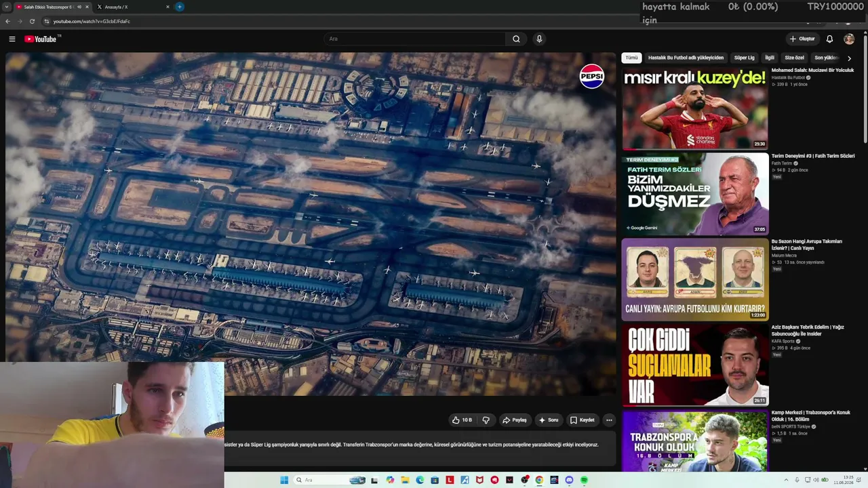
Task: Open the Bizim Yanımızdakiler Düşmez thumbnail
Action: pyautogui.click(x=695, y=193)
